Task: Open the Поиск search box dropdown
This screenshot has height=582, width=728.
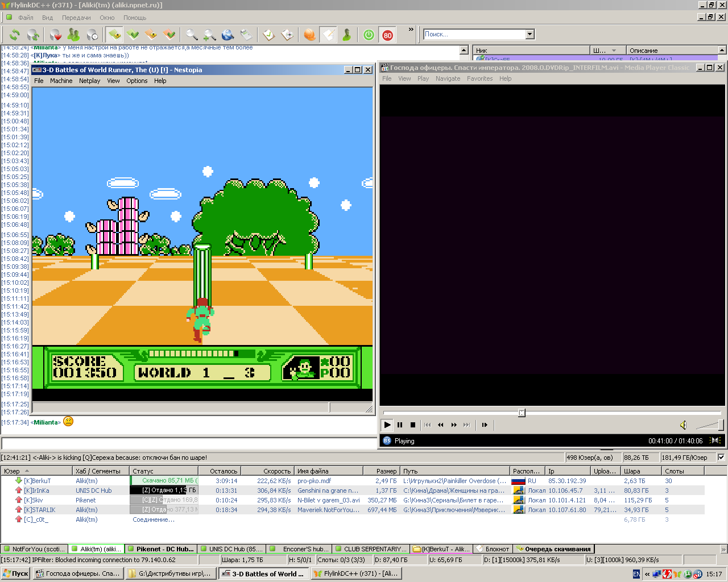Action: click(x=530, y=34)
